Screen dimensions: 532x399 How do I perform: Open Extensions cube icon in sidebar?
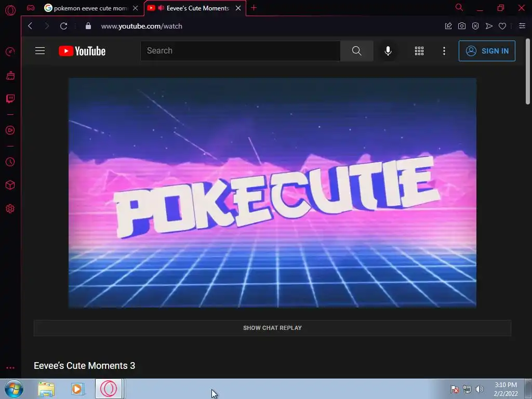[10, 185]
